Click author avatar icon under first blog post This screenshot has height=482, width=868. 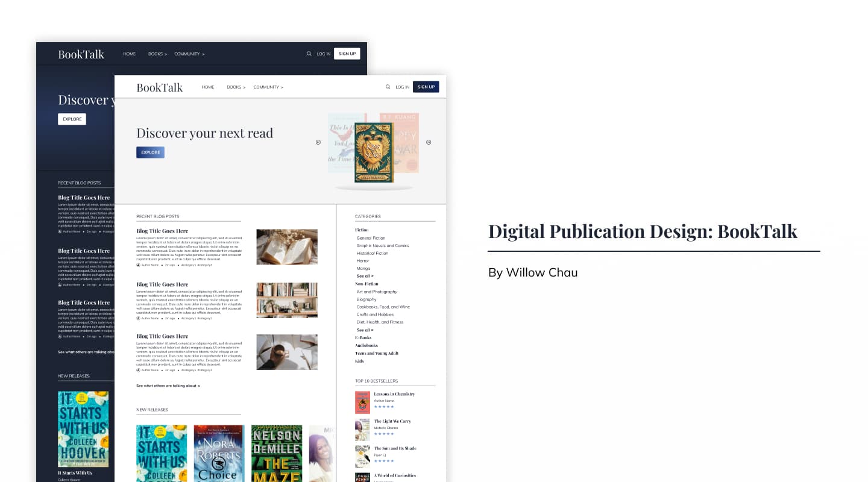138,265
